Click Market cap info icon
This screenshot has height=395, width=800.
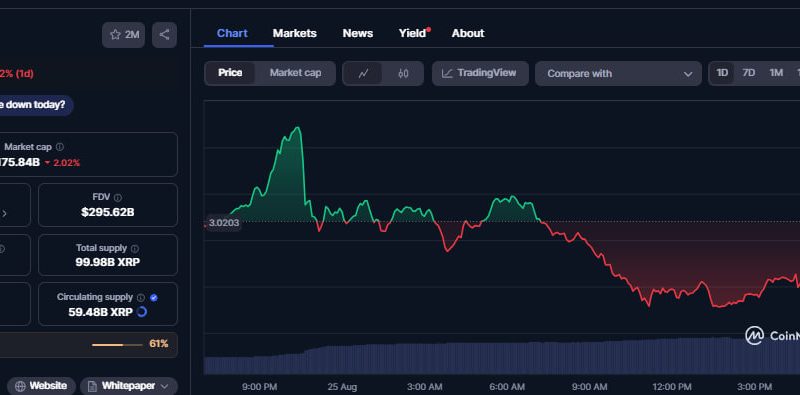click(60, 147)
